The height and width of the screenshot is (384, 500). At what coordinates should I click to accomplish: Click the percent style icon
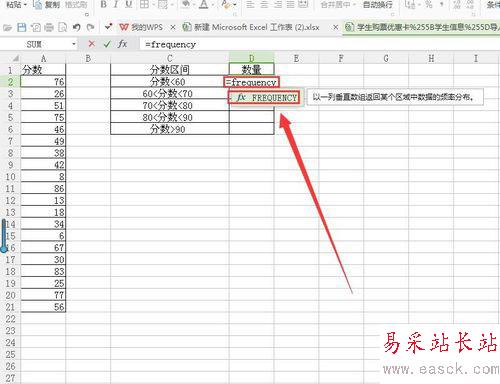429,4
